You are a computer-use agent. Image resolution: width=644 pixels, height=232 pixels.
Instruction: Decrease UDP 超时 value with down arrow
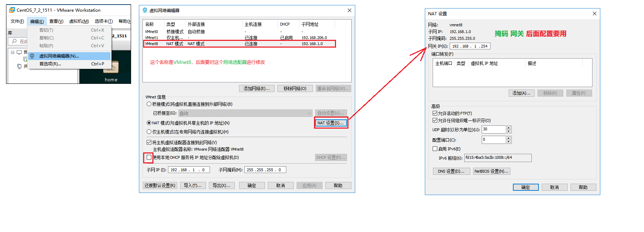pos(508,131)
